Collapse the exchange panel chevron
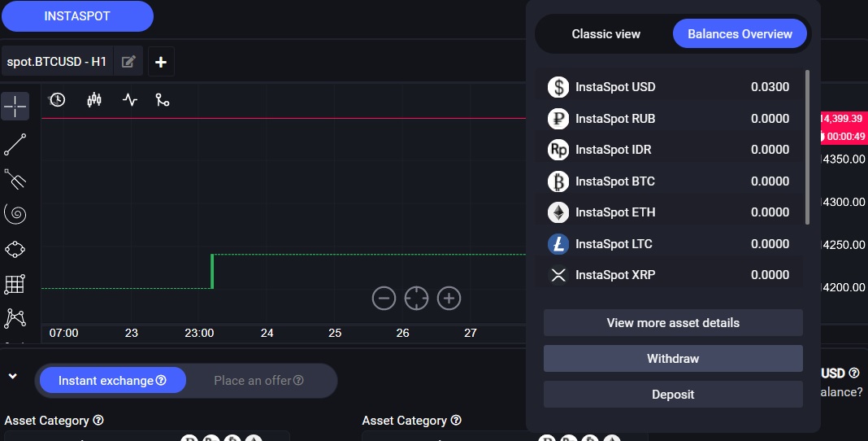 point(13,376)
